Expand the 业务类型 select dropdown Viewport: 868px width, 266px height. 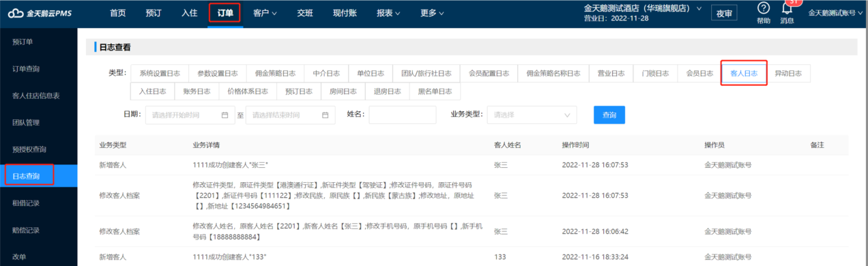point(532,115)
